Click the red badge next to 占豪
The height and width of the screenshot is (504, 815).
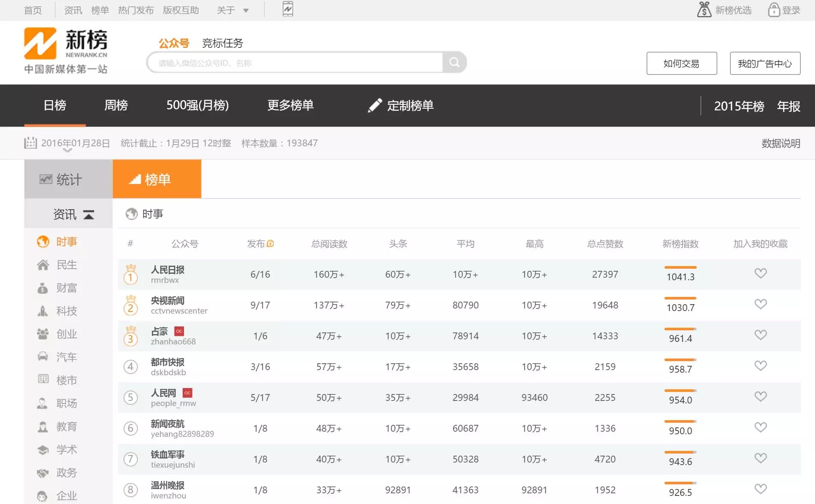(179, 331)
